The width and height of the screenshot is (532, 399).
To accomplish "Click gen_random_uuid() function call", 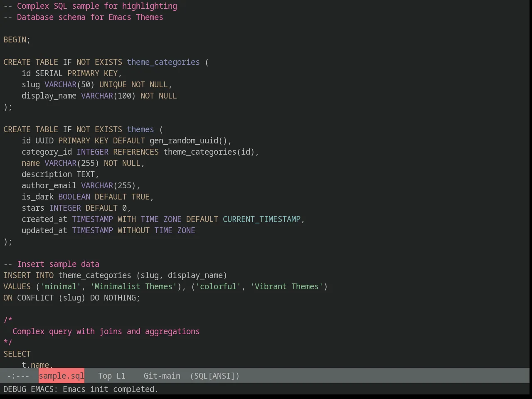I will (188, 140).
